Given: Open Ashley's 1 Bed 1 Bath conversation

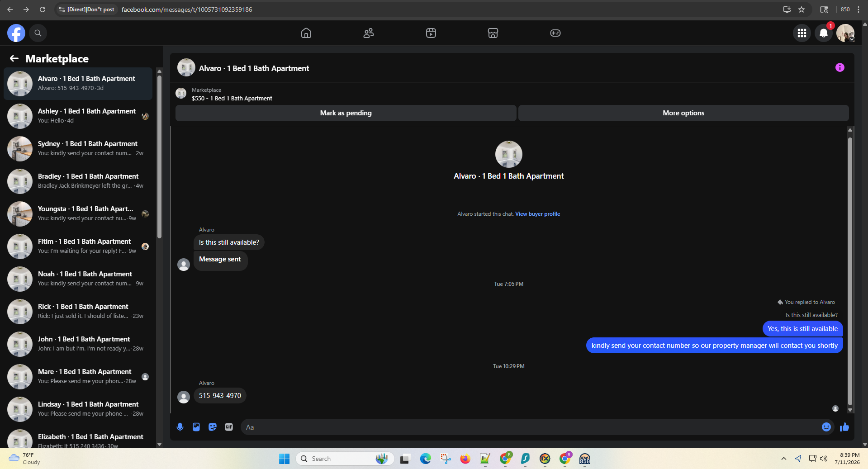Looking at the screenshot, I should tap(78, 116).
